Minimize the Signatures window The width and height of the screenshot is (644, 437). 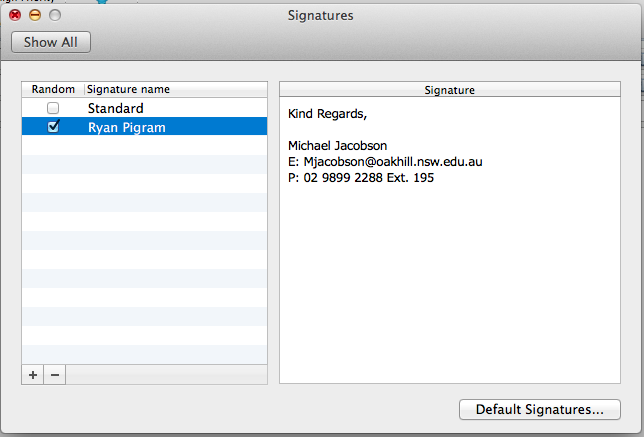pyautogui.click(x=35, y=15)
